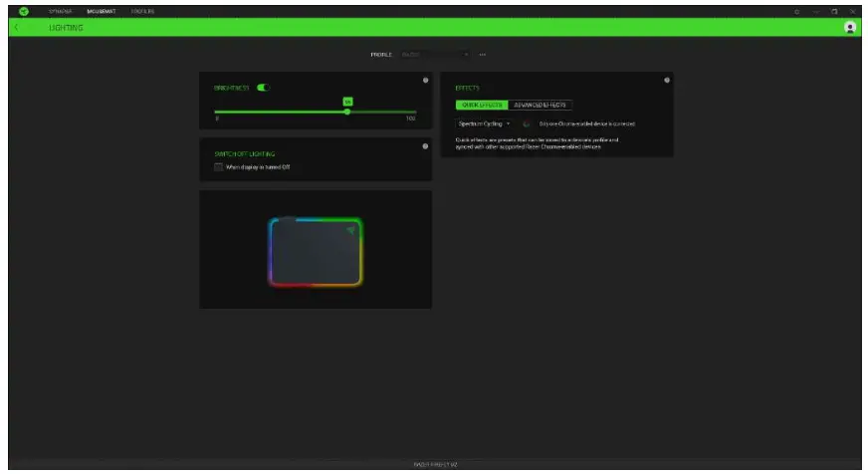The image size is (868, 474).
Task: Click the Chroma sync icon beside effect dropdown
Action: point(526,124)
